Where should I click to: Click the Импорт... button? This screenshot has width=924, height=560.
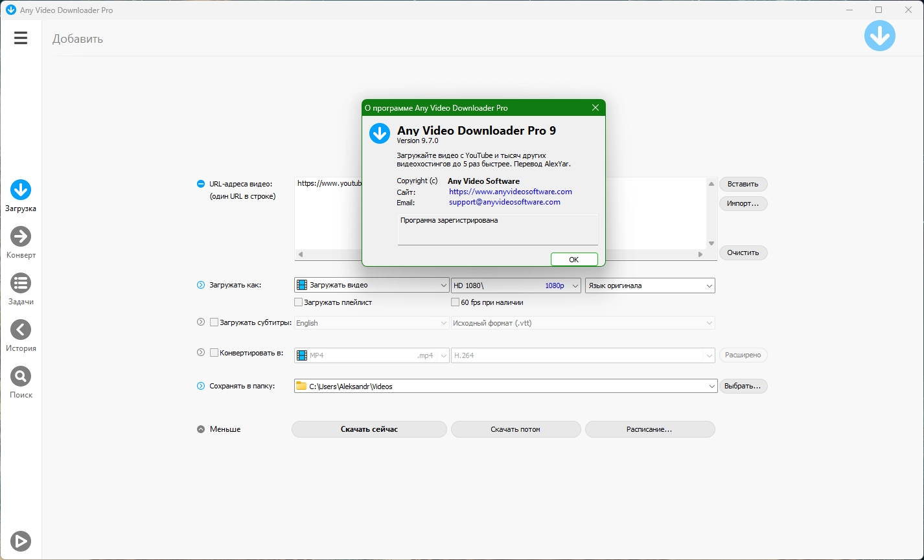pyautogui.click(x=743, y=203)
